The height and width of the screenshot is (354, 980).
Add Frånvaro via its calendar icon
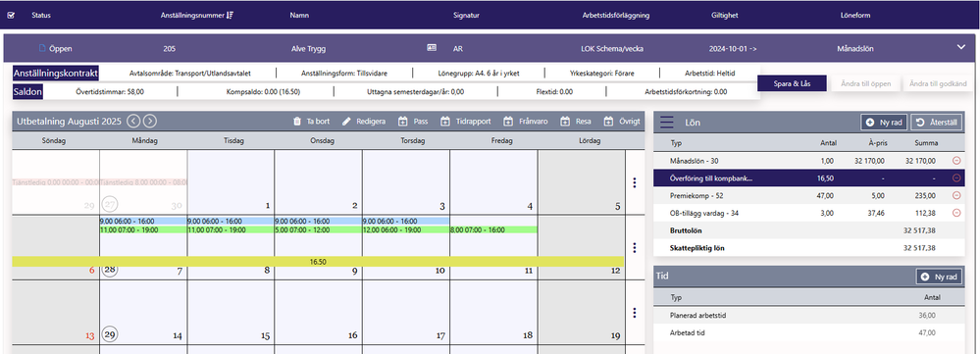click(x=508, y=122)
